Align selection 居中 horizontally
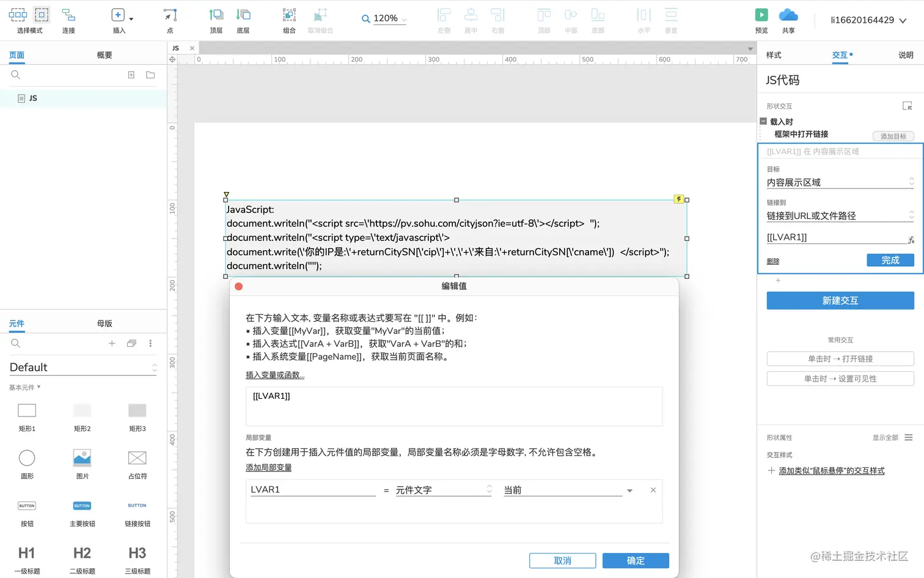924x578 pixels. [x=471, y=20]
